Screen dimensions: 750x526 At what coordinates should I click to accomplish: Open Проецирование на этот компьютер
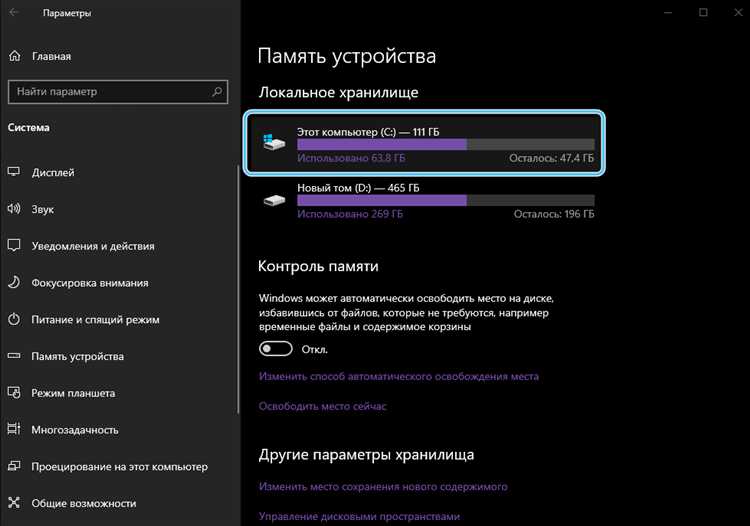tap(120, 466)
